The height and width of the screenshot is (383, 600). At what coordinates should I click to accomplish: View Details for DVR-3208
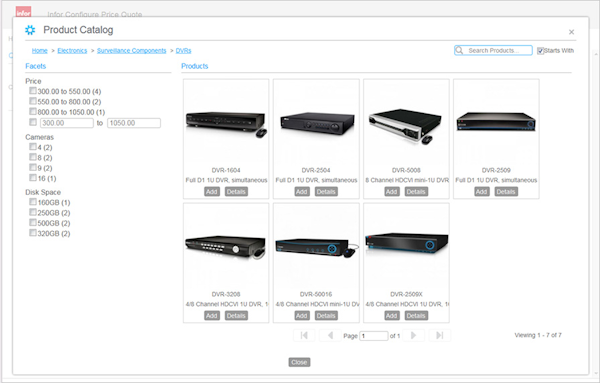click(236, 316)
